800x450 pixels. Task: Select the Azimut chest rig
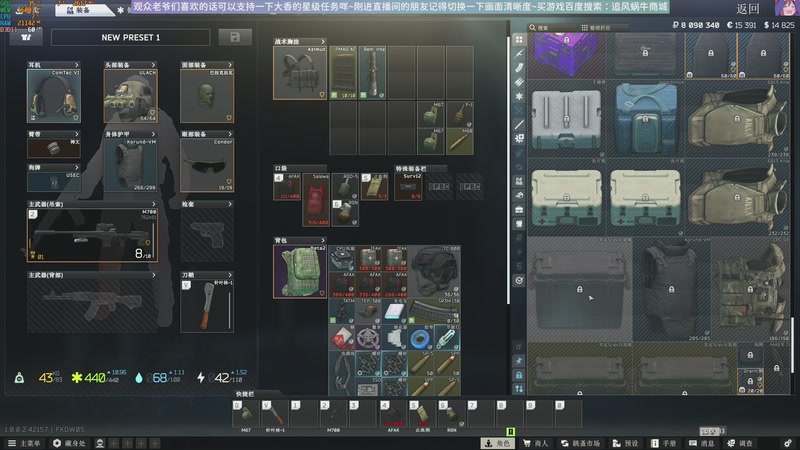[300, 72]
